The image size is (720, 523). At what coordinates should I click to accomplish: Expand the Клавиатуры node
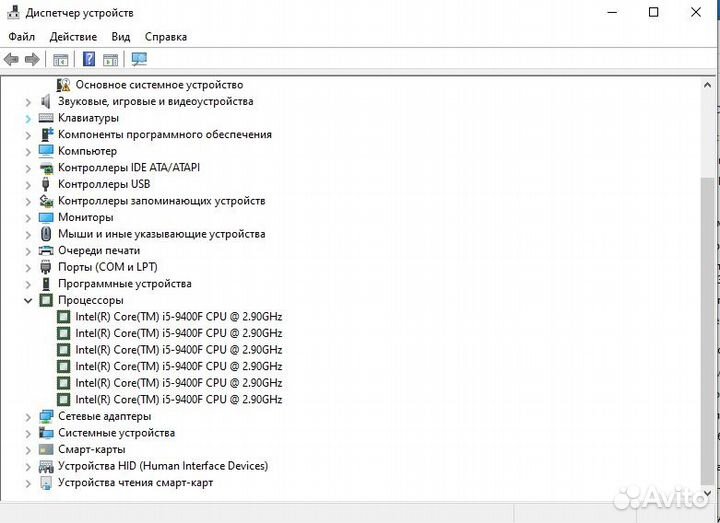click(28, 118)
